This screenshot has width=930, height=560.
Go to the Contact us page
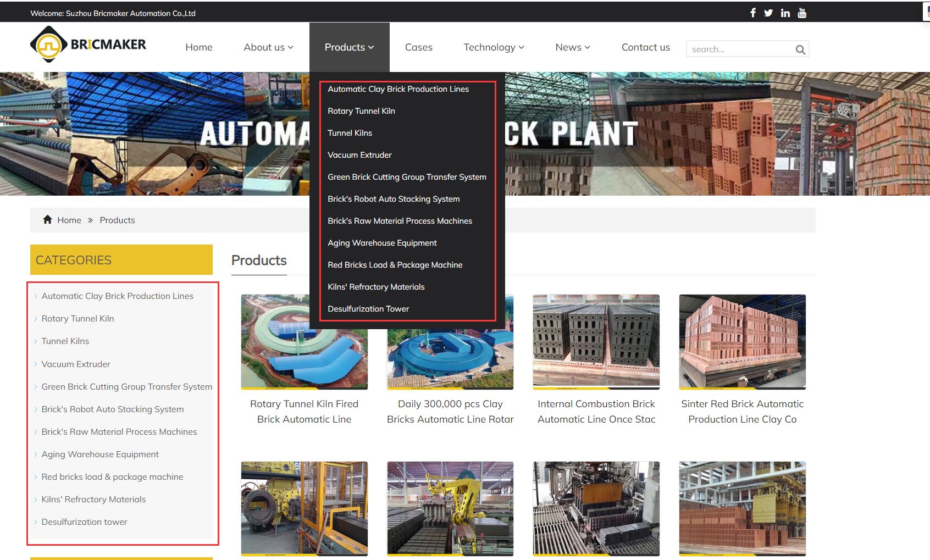click(x=645, y=47)
